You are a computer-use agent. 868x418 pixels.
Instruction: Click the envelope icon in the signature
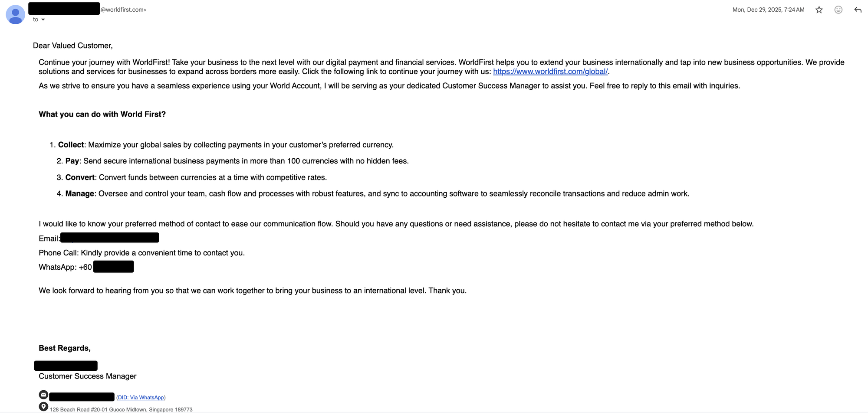pyautogui.click(x=43, y=395)
